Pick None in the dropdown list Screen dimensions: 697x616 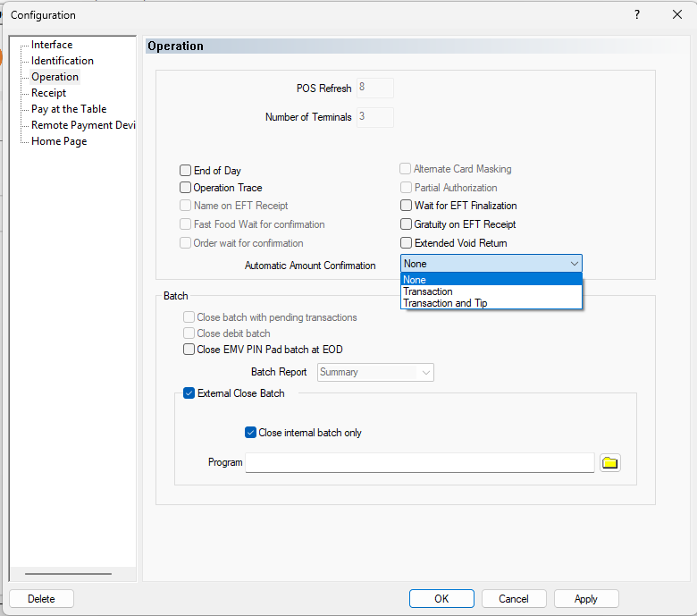(415, 280)
